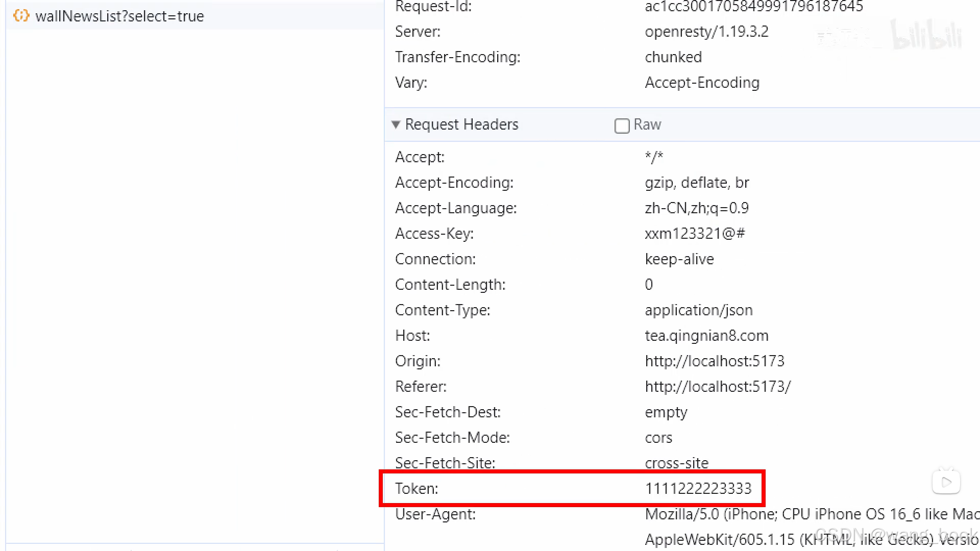Click the Sec-Fetch-Mode value cors
Screen dimensions: 980x551
point(658,438)
